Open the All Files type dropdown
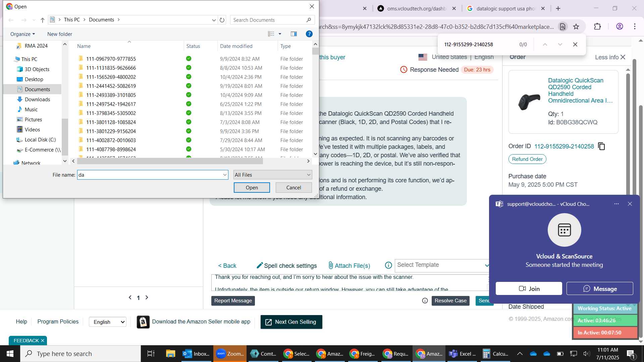Viewport: 644px width, 362px height. (273, 175)
